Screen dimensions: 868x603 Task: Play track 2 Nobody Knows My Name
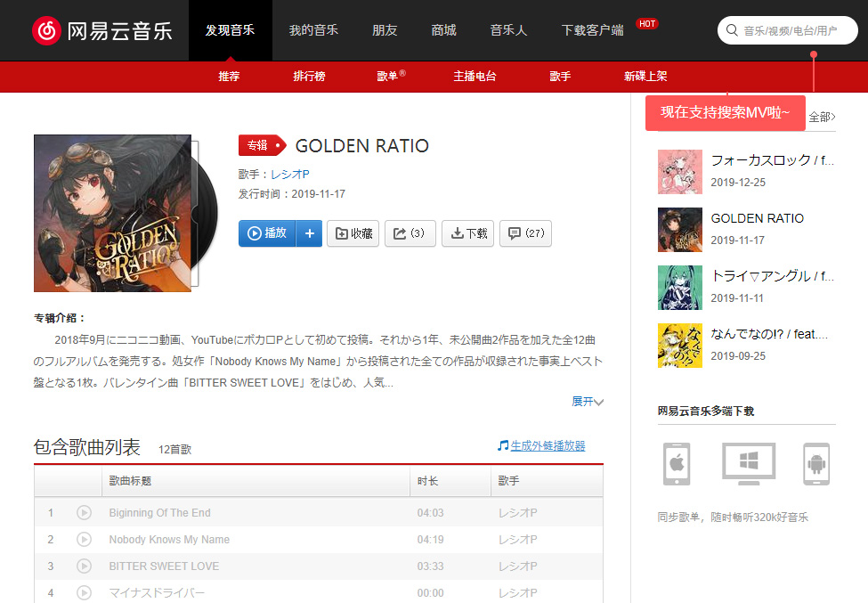pyautogui.click(x=84, y=540)
